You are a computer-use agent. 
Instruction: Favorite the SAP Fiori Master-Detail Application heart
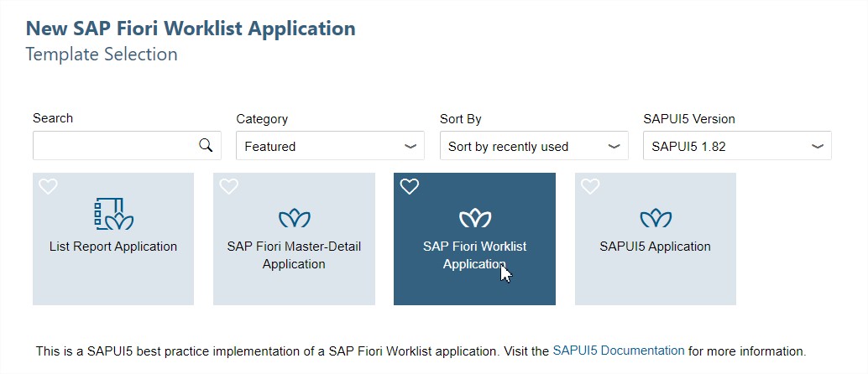click(228, 187)
